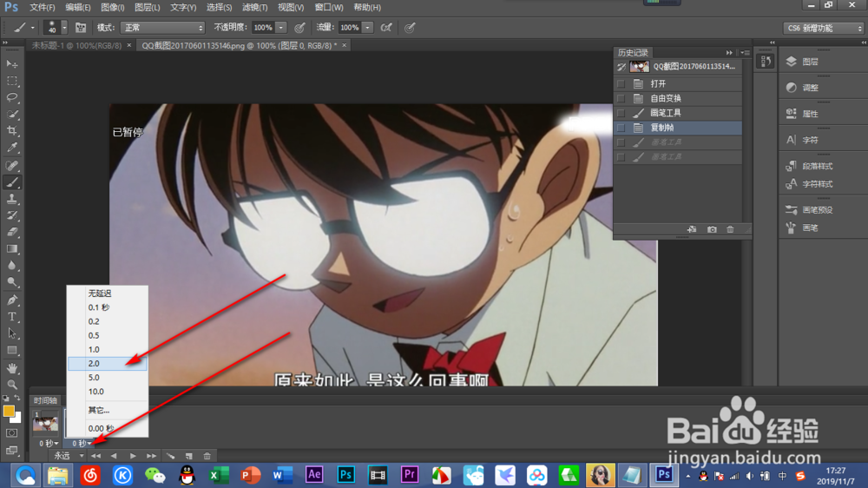Viewport: 868px width, 488px height.
Task: Delete current state in History panel
Action: (730, 229)
